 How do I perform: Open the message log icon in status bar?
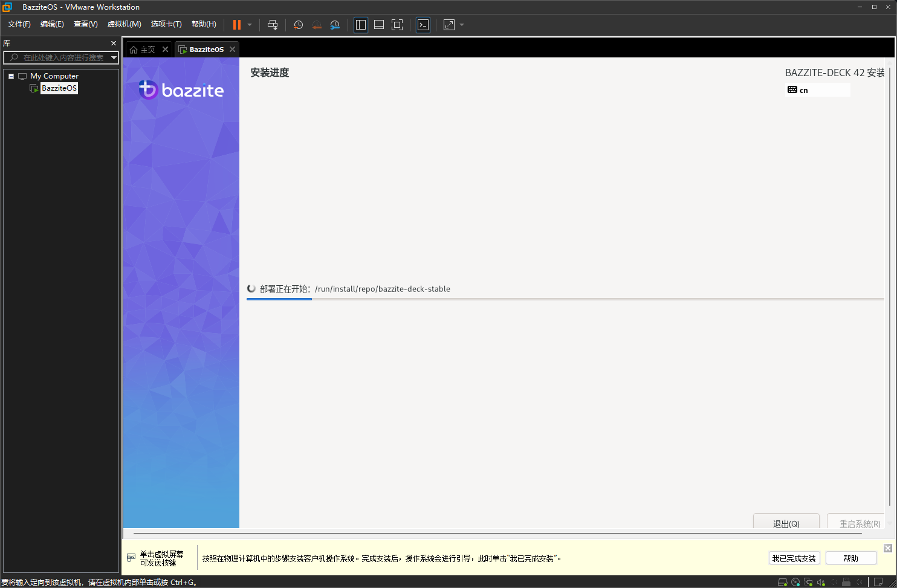coord(878,583)
